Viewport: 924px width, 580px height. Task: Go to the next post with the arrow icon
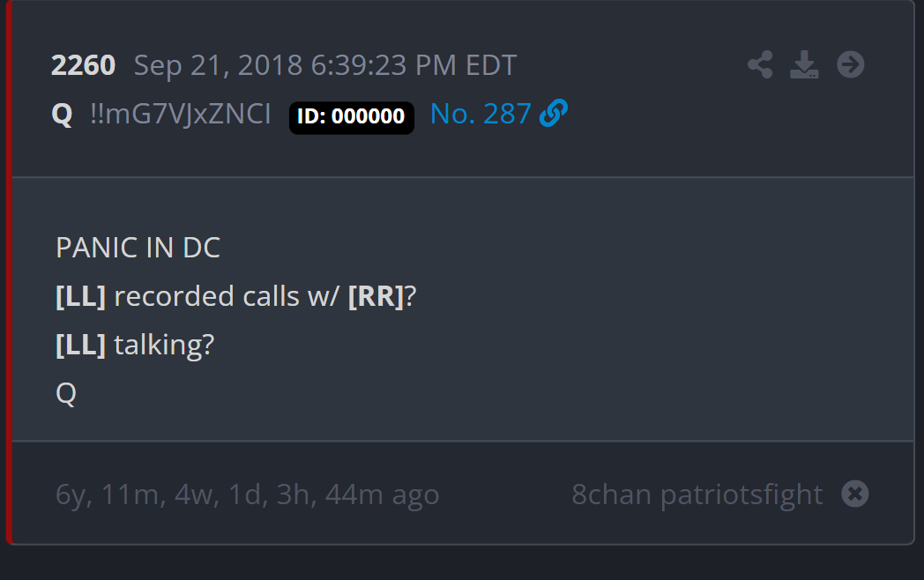850,65
